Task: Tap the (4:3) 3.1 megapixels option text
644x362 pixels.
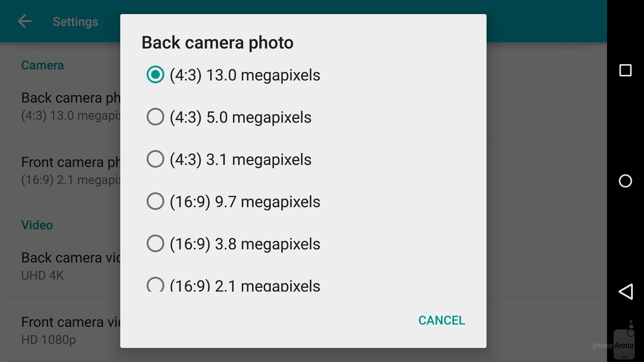Action: click(x=240, y=160)
